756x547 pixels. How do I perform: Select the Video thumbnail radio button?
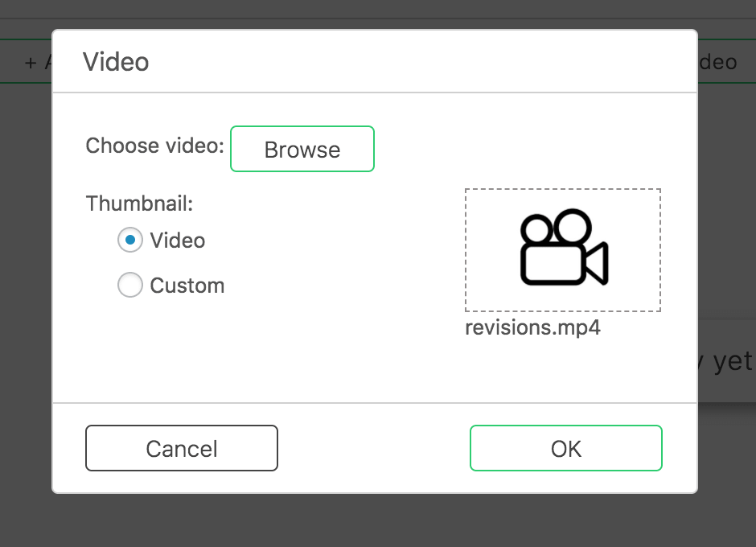pyautogui.click(x=130, y=241)
